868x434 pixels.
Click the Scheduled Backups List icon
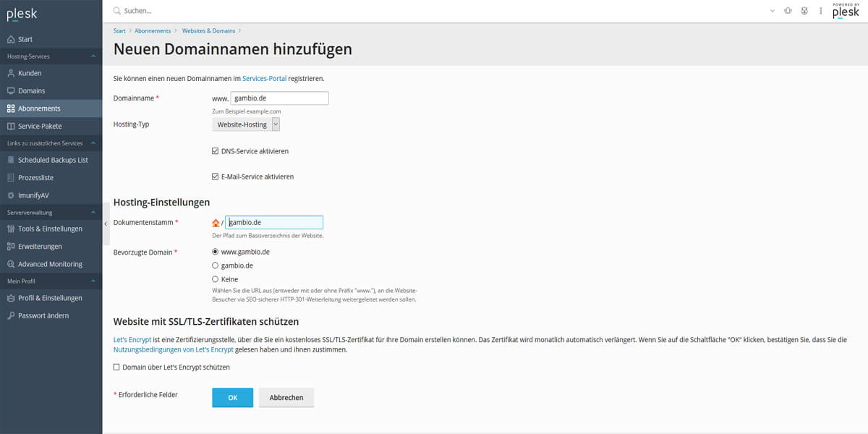[x=11, y=160]
